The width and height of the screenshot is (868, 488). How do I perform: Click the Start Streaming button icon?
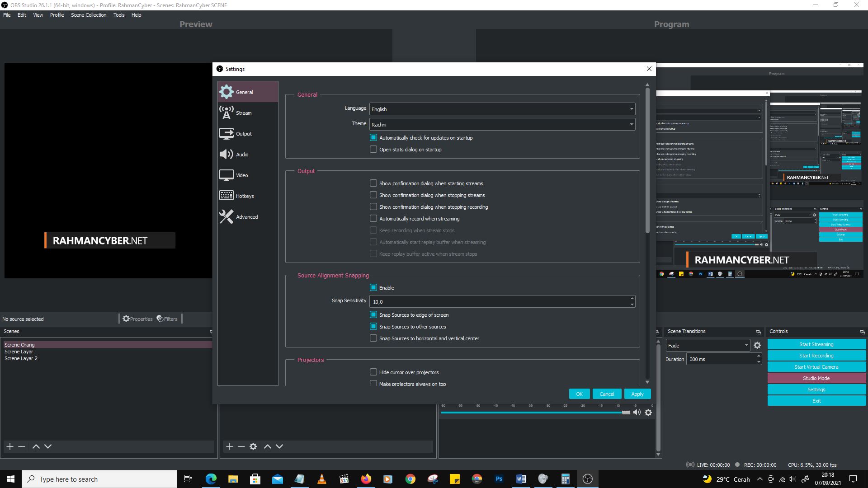pyautogui.click(x=816, y=344)
